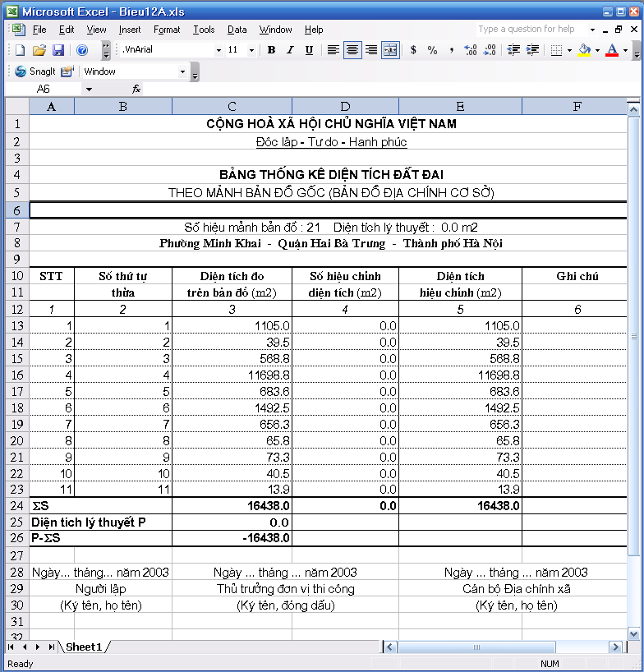Open Excel Help with the question mark icon
Viewport: 644px width, 672px height.
82,50
